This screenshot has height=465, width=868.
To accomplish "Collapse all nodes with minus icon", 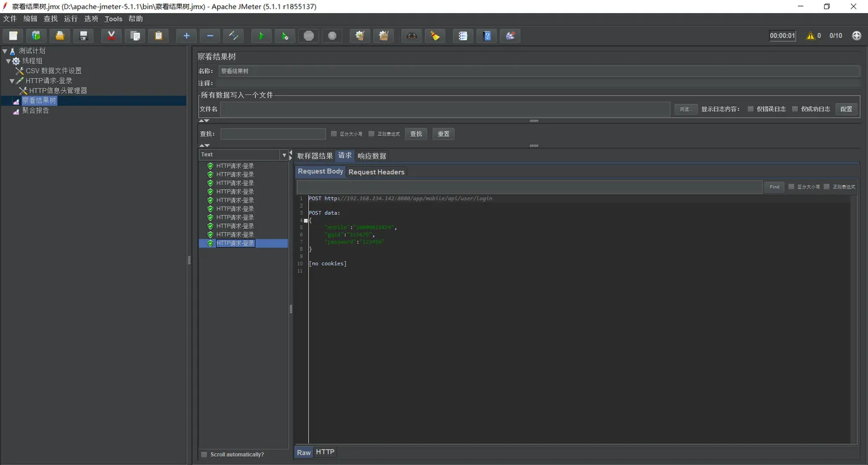I will pyautogui.click(x=210, y=36).
